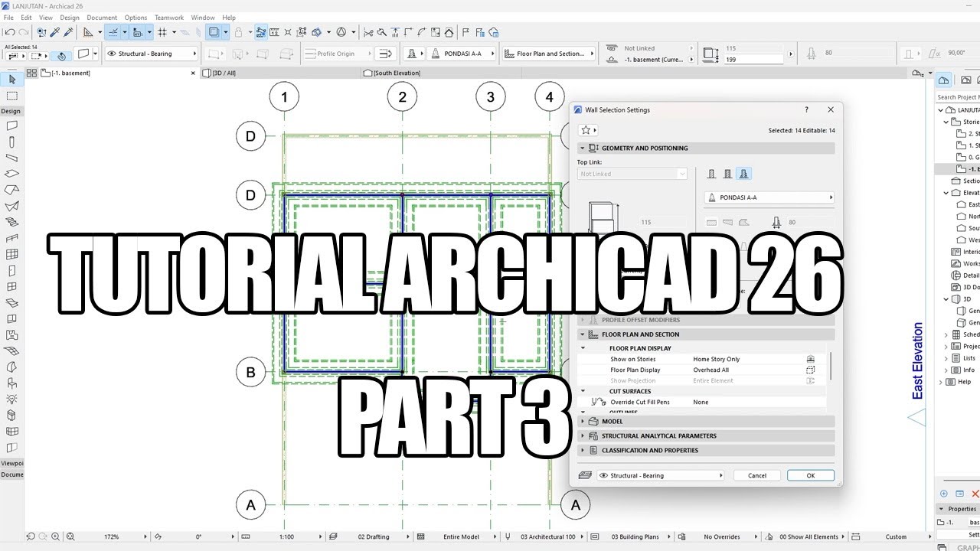Click the Navigator search project field
Image resolution: width=980 pixels, height=551 pixels.
pyautogui.click(x=958, y=97)
